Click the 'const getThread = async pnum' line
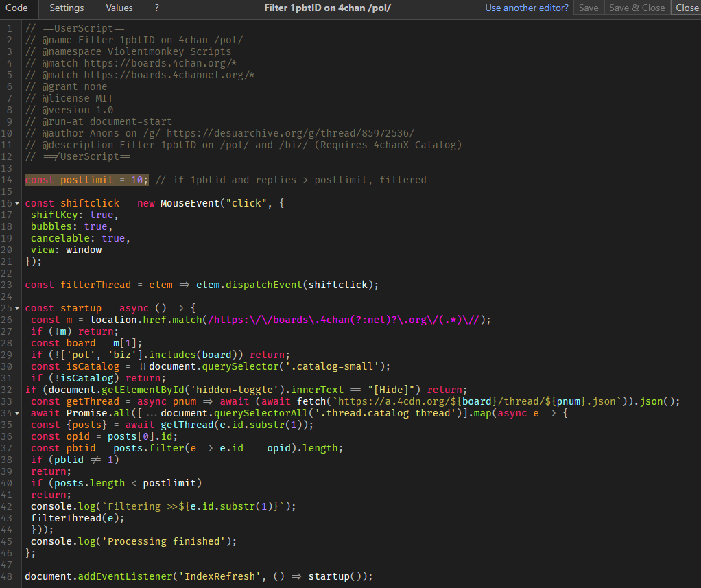This screenshot has height=588, width=701. coord(355,401)
